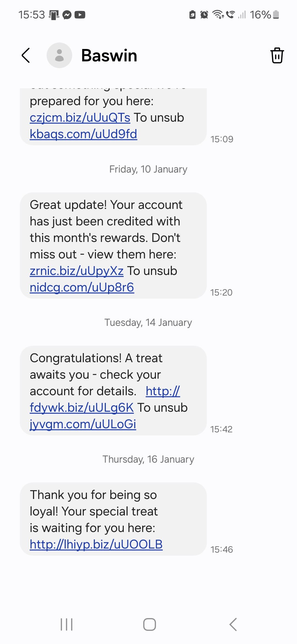297x644 pixels.
Task: Open the Baswin contact avatar
Action: pos(59,55)
